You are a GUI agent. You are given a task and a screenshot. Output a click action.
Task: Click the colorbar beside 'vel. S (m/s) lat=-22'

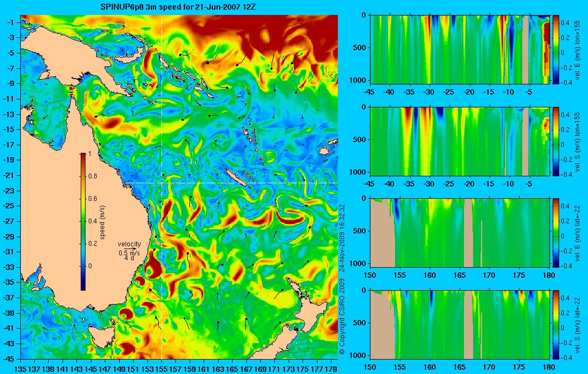[x=555, y=324]
